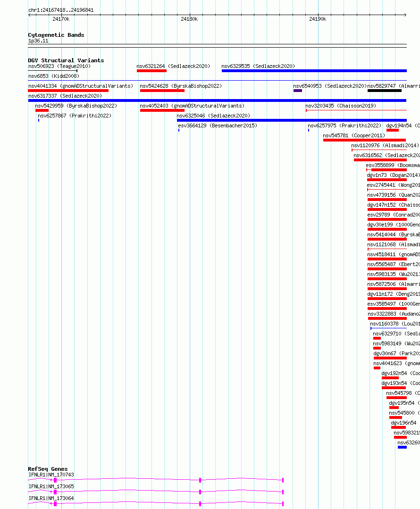Click the nsv545800 variant label
Viewport: 420px width, 509px height.
(404, 413)
